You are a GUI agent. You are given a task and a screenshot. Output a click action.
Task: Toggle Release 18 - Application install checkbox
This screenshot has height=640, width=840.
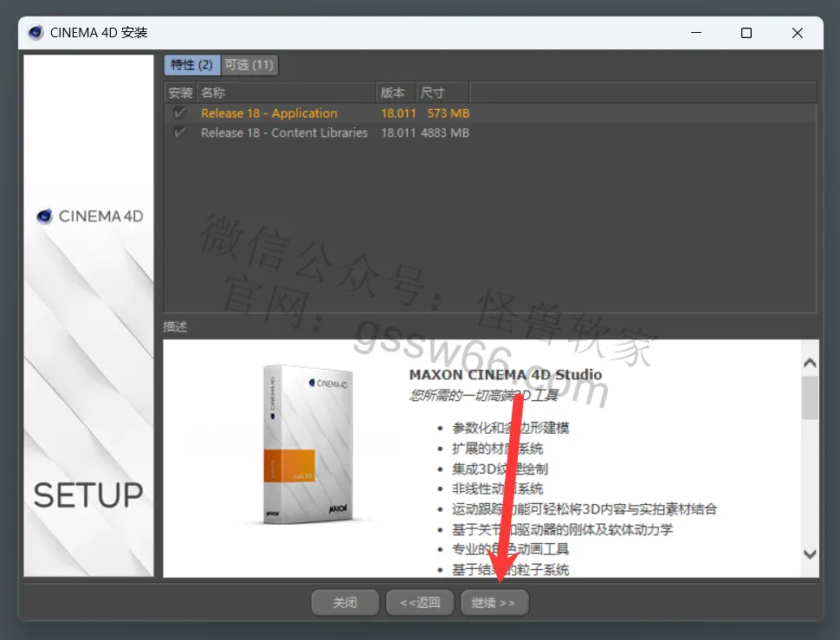tap(179, 113)
